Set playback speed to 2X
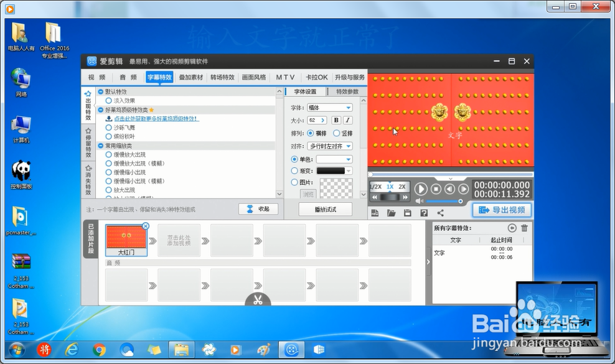This screenshot has height=364, width=615. [x=402, y=187]
